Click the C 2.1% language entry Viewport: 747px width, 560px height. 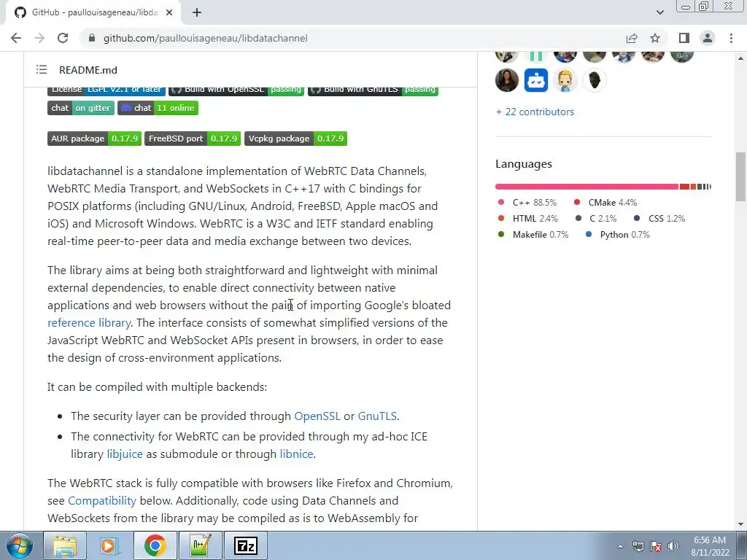(x=596, y=219)
